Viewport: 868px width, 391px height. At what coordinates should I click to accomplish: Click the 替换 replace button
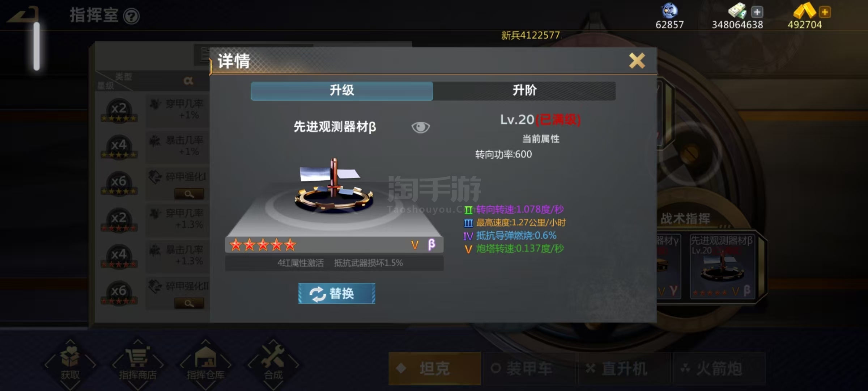[x=337, y=293]
